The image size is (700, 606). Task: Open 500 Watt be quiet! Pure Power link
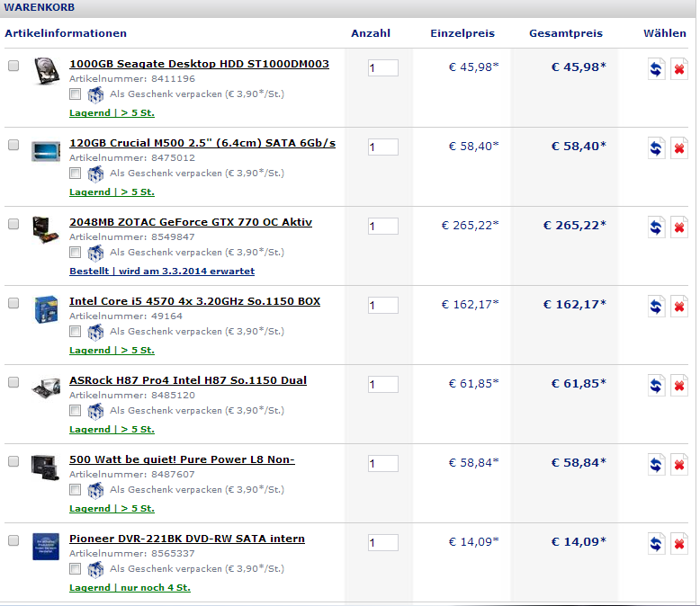(x=182, y=459)
